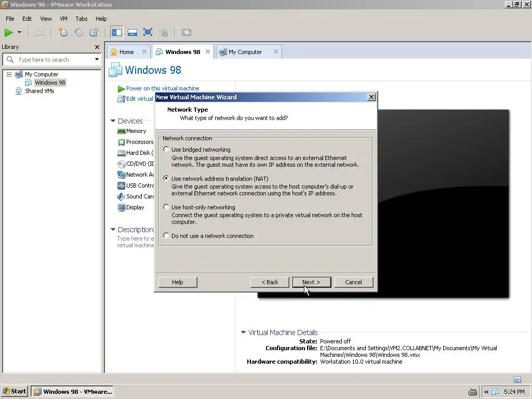Click the keyboard icon in system tray
Image resolution: width=532 pixels, height=399 pixels.
point(473,392)
